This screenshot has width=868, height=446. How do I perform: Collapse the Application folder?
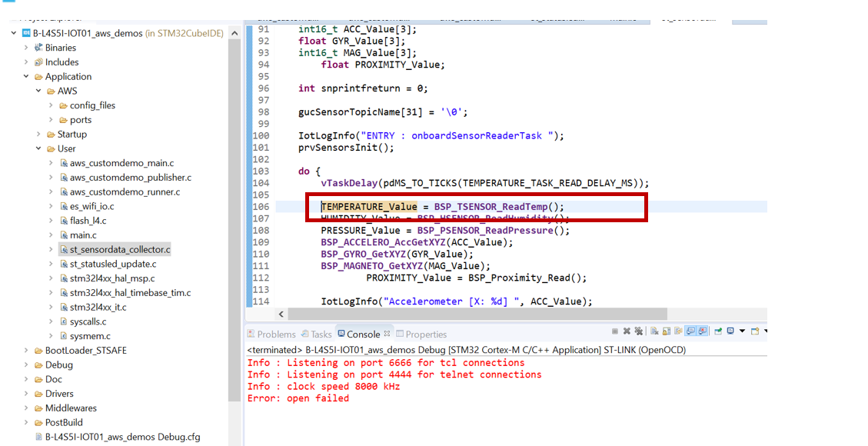pyautogui.click(x=26, y=76)
